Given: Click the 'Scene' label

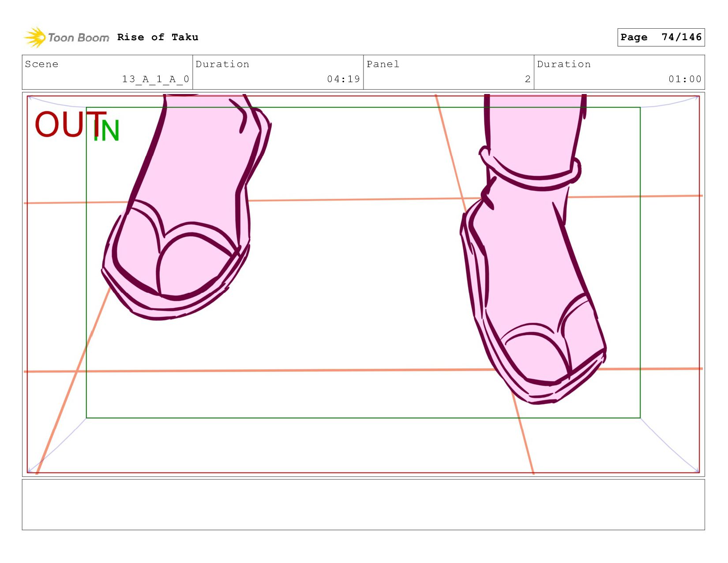Looking at the screenshot, I should [x=41, y=64].
